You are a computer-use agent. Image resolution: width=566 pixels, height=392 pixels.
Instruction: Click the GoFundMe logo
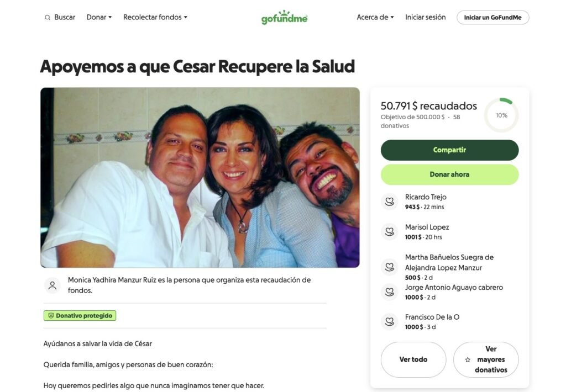coord(284,17)
